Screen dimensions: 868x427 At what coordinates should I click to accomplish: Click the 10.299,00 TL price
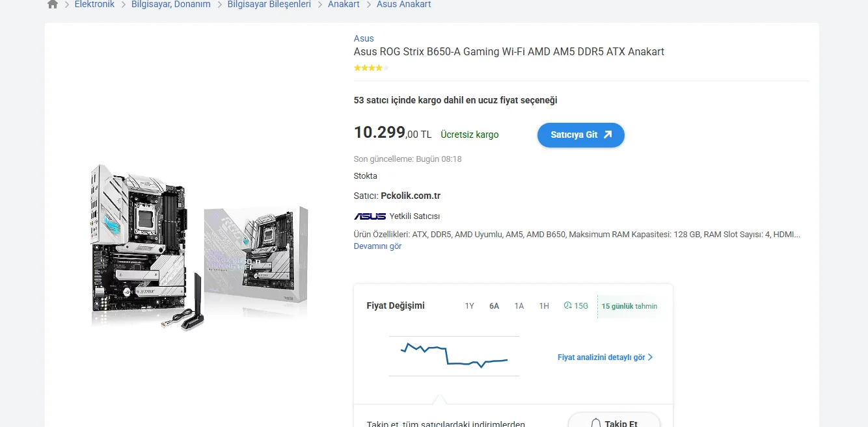[392, 133]
